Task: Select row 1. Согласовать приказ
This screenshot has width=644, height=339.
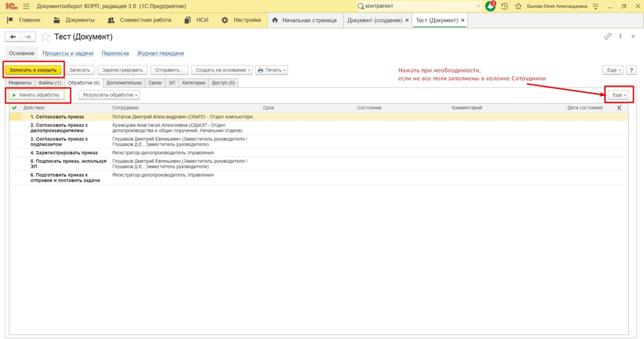Action: click(319, 117)
